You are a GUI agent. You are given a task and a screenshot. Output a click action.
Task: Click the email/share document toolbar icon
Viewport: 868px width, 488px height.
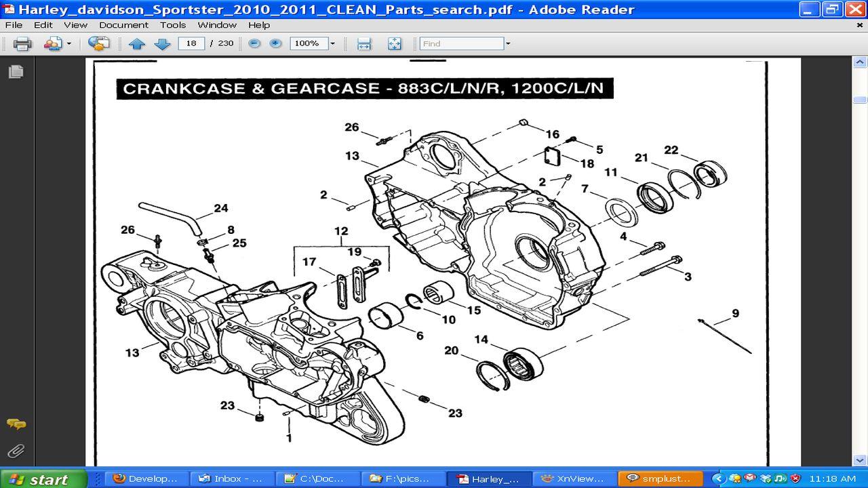tap(98, 43)
